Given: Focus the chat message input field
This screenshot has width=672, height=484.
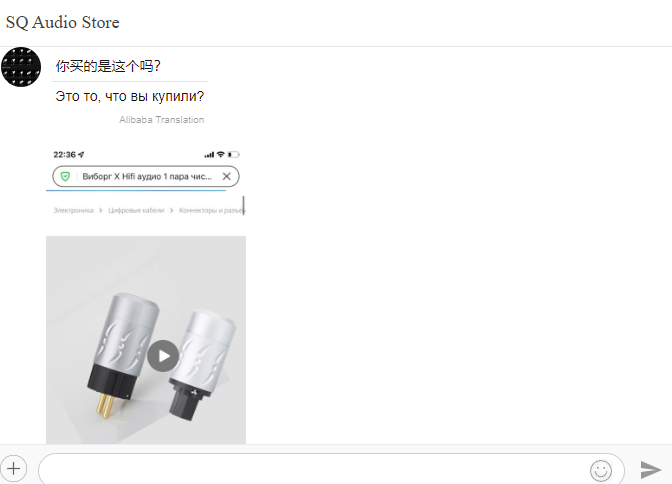Looking at the screenshot, I should pos(313,469).
